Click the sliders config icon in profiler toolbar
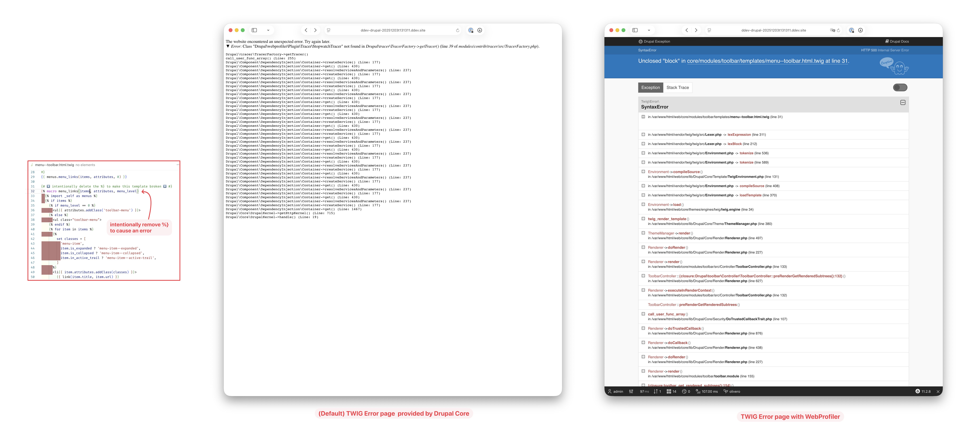980x439 pixels. [x=631, y=391]
